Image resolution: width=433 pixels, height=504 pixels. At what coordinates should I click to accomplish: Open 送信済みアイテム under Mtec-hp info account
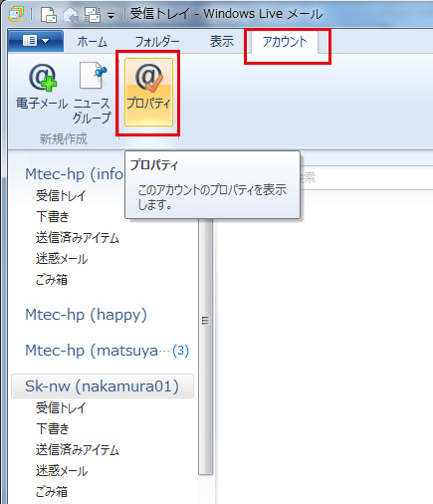click(x=78, y=238)
